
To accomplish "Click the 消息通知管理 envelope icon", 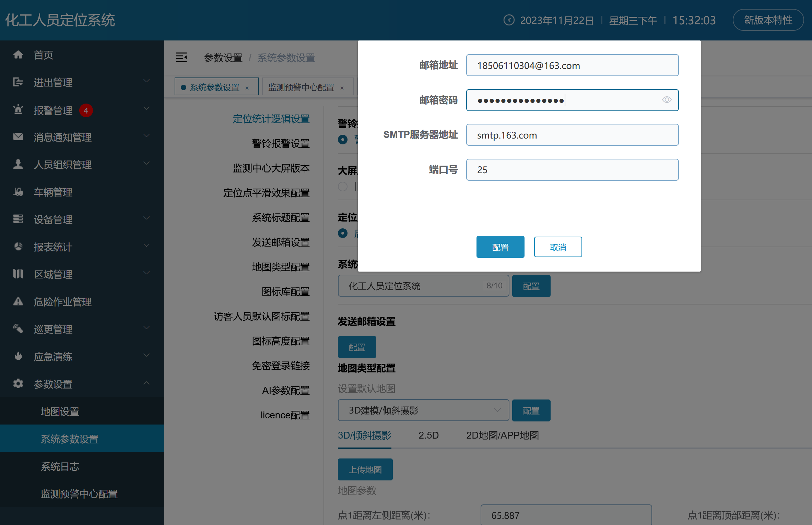I will click(x=18, y=137).
